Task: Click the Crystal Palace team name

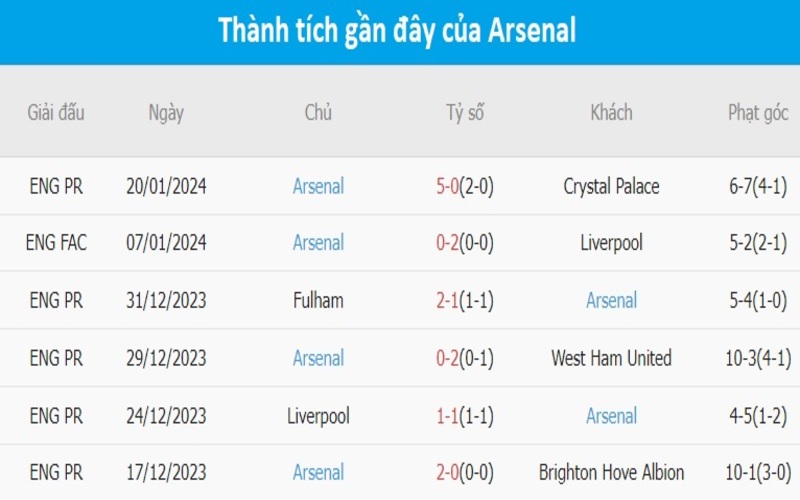Action: (611, 186)
